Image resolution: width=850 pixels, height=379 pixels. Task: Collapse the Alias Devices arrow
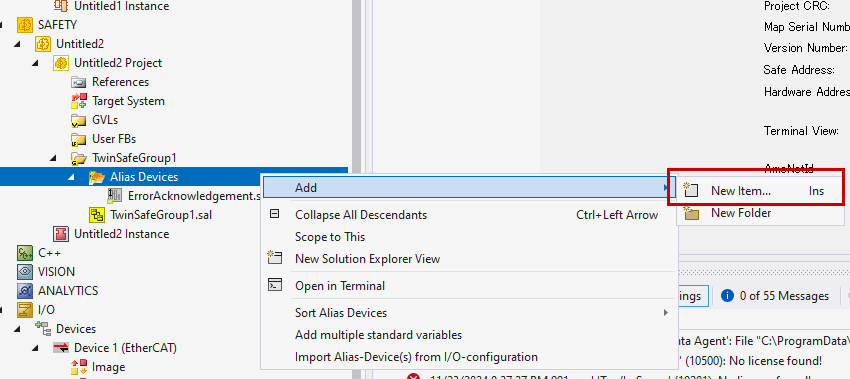(x=72, y=177)
